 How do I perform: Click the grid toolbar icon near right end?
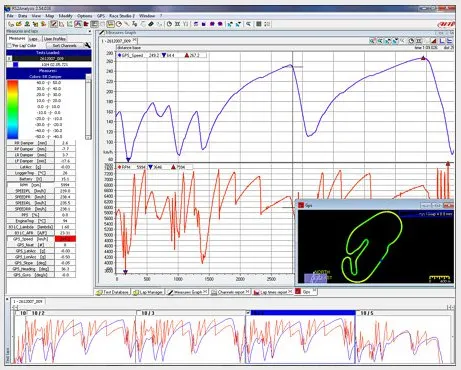(259, 24)
